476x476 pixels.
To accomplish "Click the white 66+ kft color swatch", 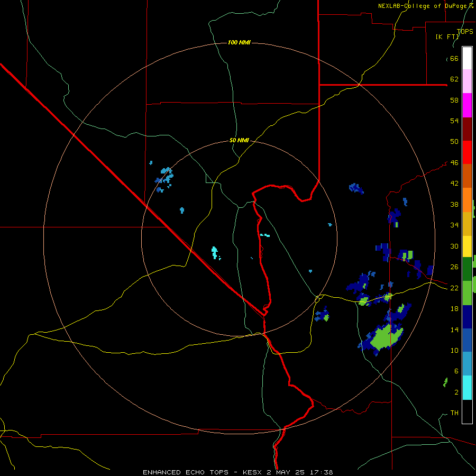I will tap(467, 58).
